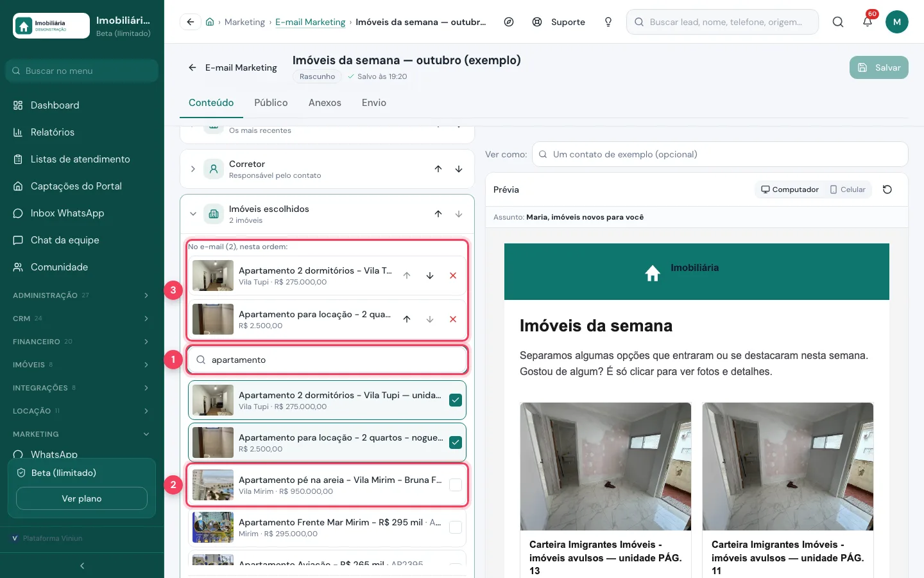Viewport: 924px width, 578px height.
Task: Click the Ver plano button
Action: click(81, 498)
